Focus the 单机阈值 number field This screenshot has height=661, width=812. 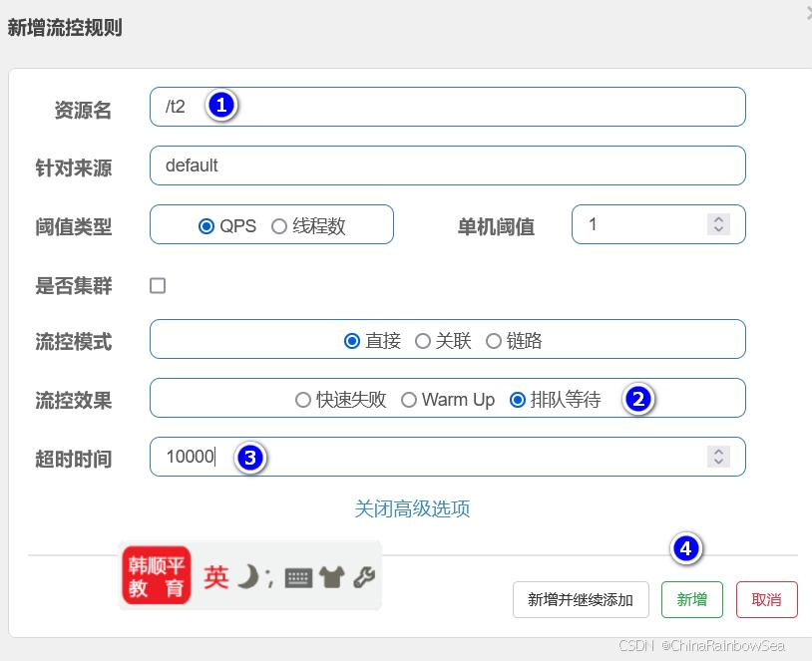click(x=658, y=224)
